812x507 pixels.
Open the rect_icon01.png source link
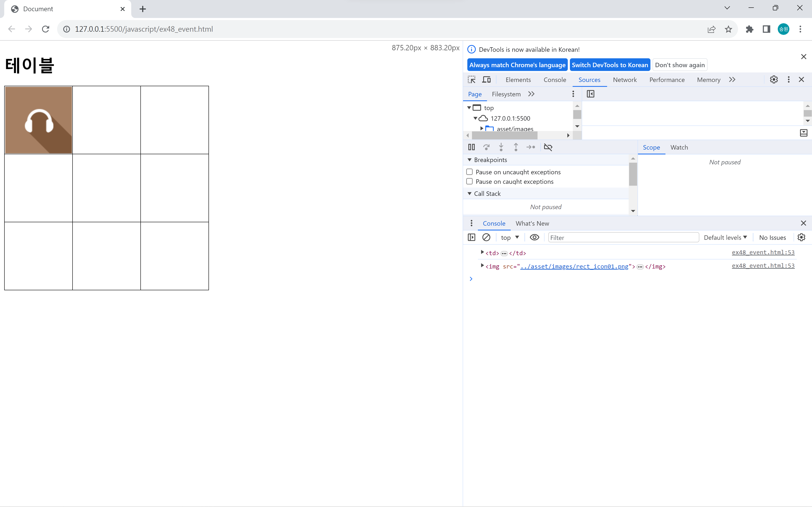[574, 266]
